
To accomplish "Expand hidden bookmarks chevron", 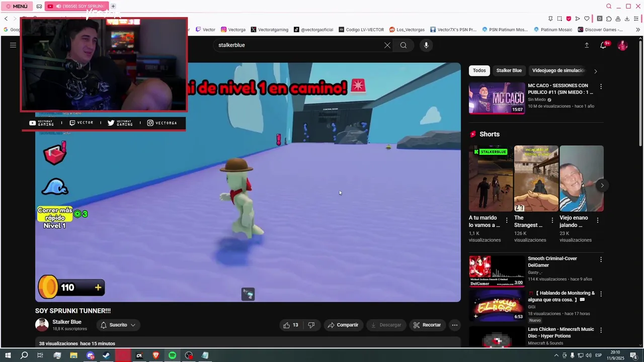I will (x=638, y=30).
